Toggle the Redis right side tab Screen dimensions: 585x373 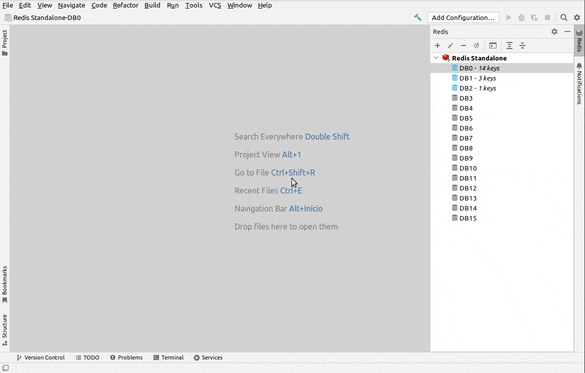tap(579, 41)
